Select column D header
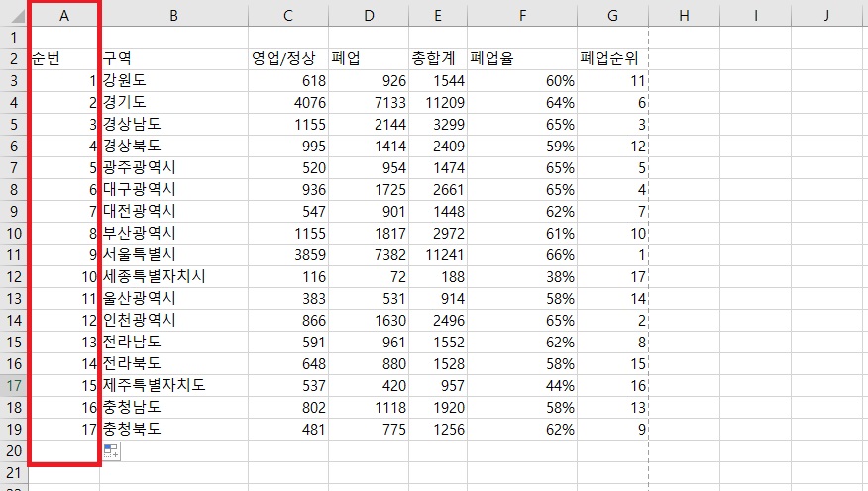This screenshot has width=868, height=491. click(x=369, y=16)
